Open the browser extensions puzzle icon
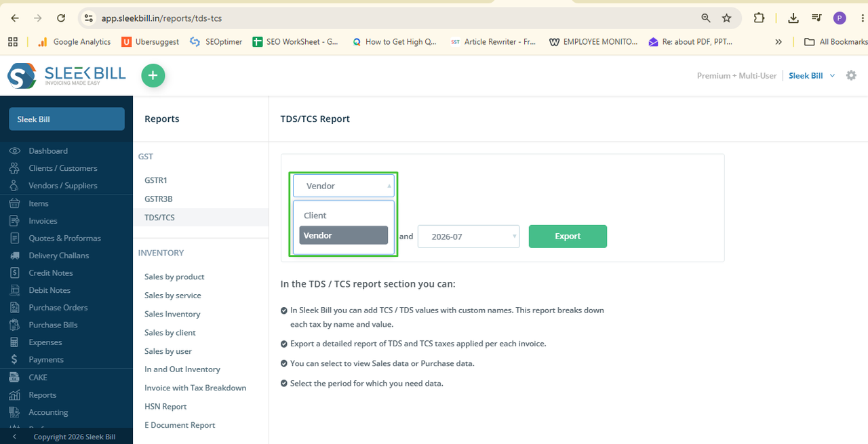The width and height of the screenshot is (868, 444). (759, 18)
